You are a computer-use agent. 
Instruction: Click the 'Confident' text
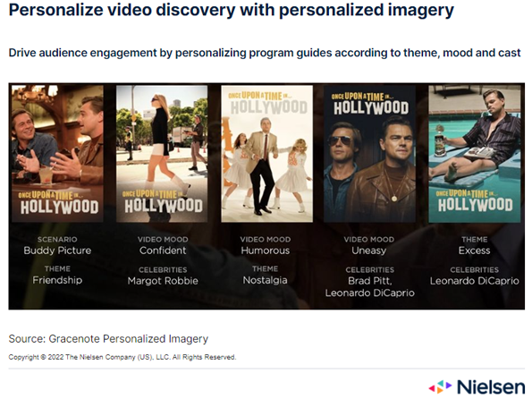click(x=163, y=250)
